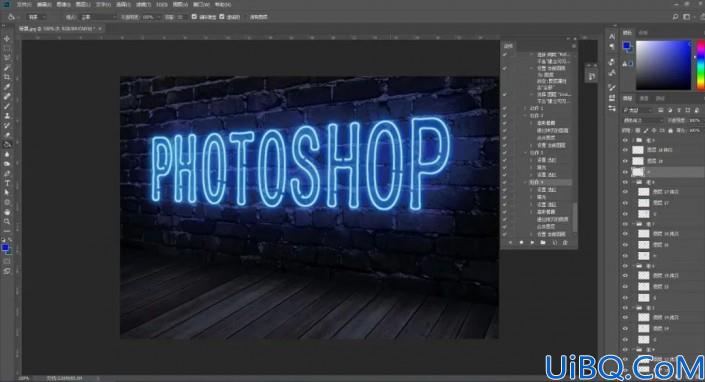Switch to the 色板 (Swatches) tab
Viewport: 705px width, 382px height.
point(643,32)
